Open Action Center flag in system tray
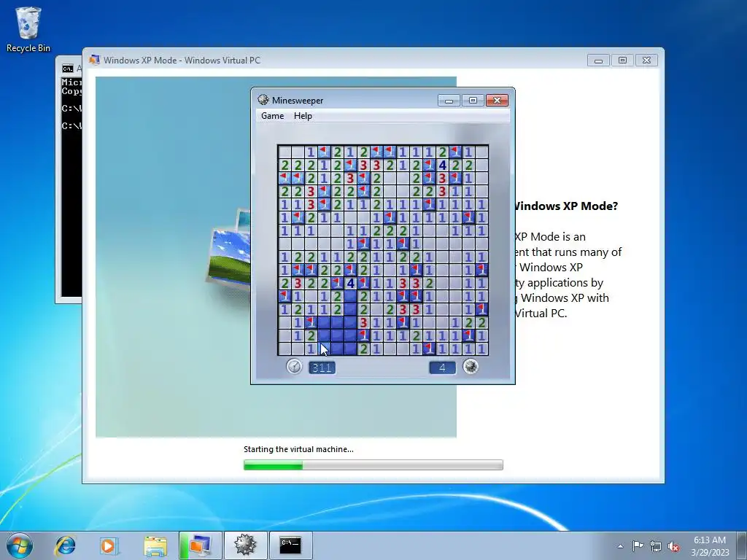 click(638, 546)
